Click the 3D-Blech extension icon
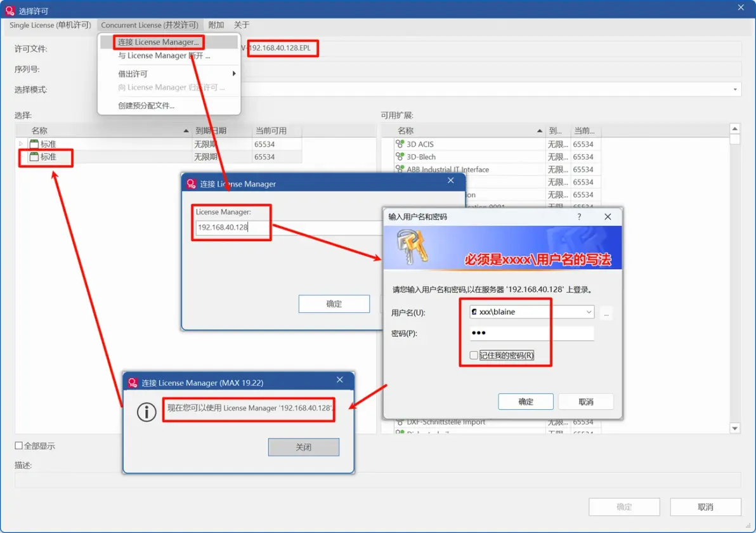 (399, 156)
